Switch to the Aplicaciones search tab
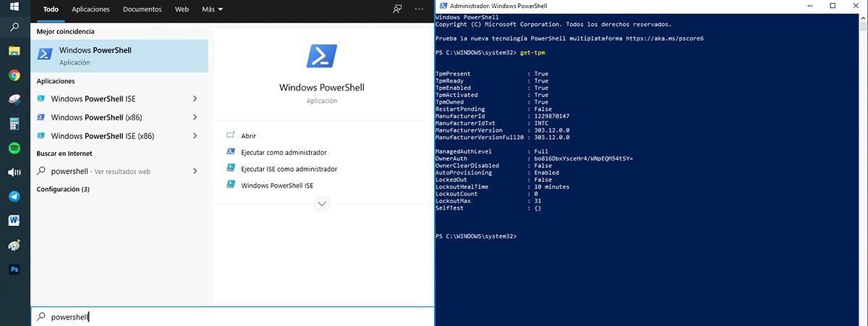Screen dimensions: 868x326 91,9
